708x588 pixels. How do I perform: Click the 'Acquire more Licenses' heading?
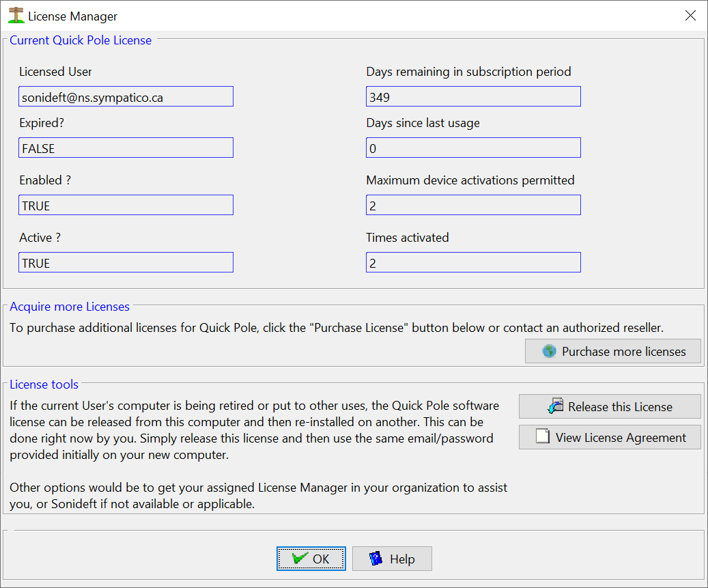click(70, 307)
